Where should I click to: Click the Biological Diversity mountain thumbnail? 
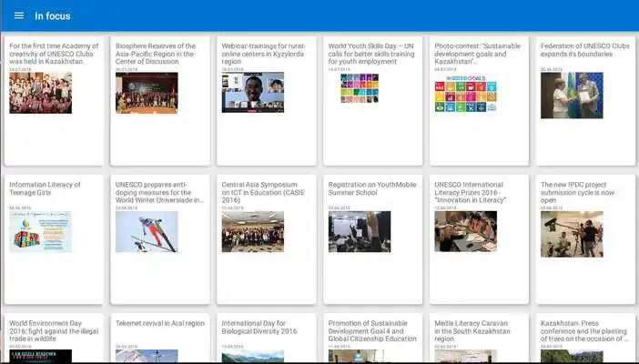click(x=253, y=356)
